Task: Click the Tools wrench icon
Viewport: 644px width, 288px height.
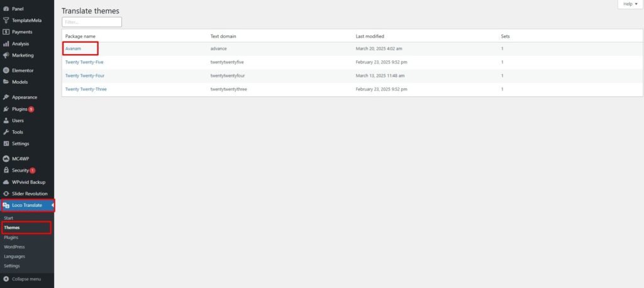Action: (6, 132)
